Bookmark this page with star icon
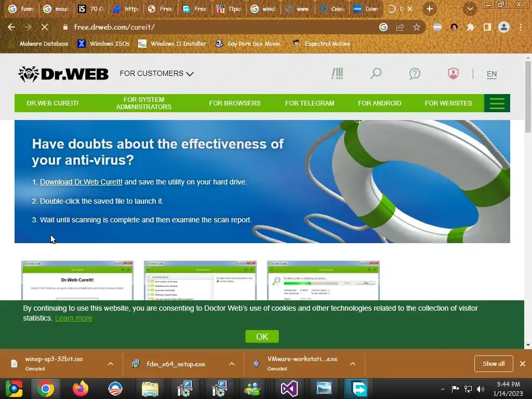 417,27
